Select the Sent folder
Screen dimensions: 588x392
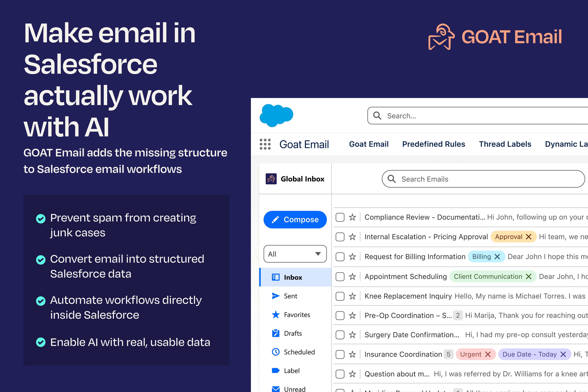click(x=296, y=296)
